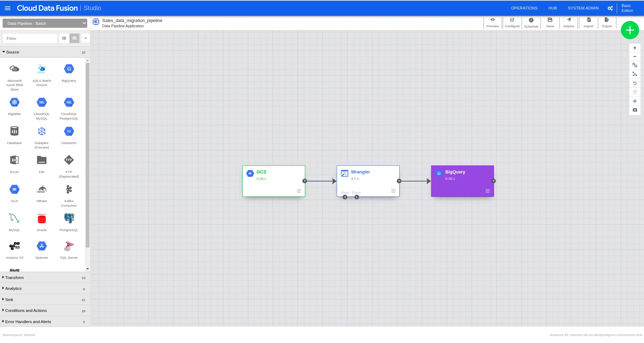The image size is (644, 343).
Task: Open BigQuery node hamburger menu
Action: pos(488,191)
